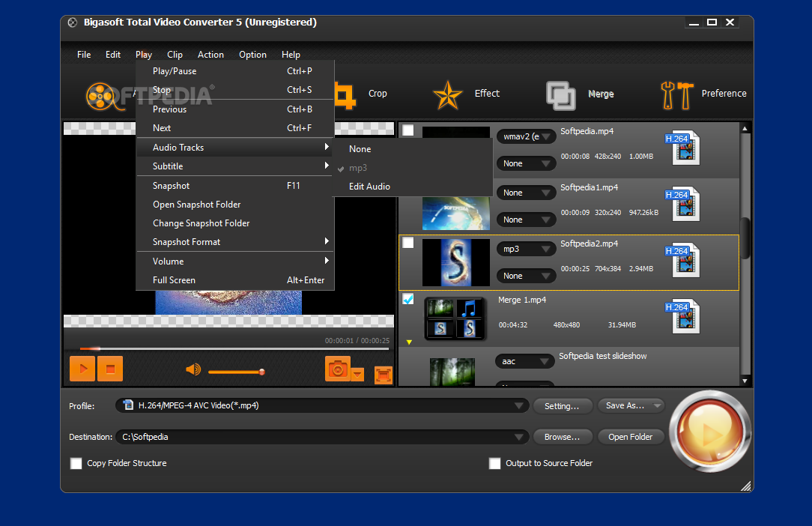Screen dimensions: 812x526
Task: Expand Snapshot Format submenu
Action: (235, 242)
